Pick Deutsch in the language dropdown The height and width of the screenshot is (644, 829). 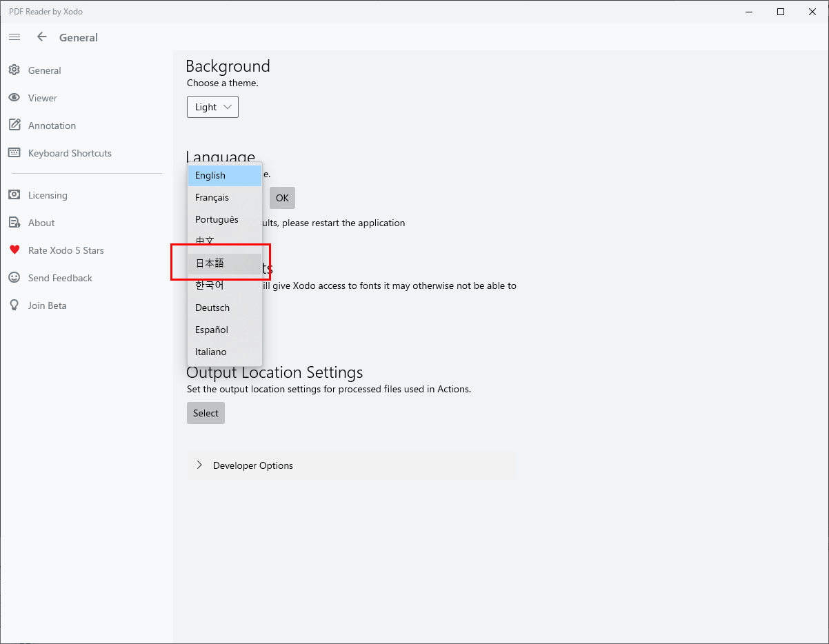(225, 308)
